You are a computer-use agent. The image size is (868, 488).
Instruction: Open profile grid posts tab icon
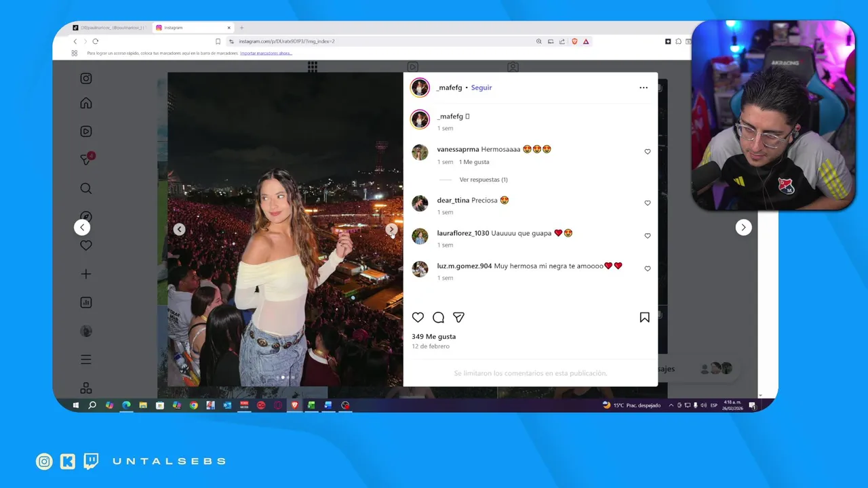point(312,66)
